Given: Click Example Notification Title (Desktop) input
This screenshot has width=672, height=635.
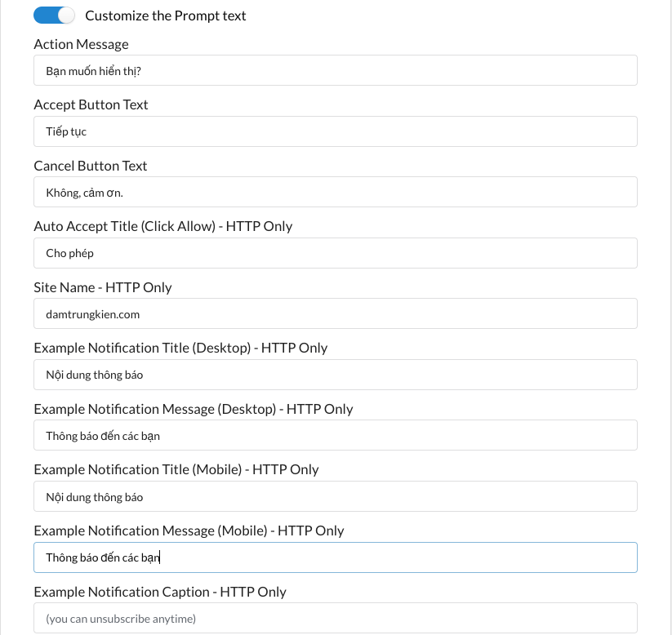Looking at the screenshot, I should [335, 375].
